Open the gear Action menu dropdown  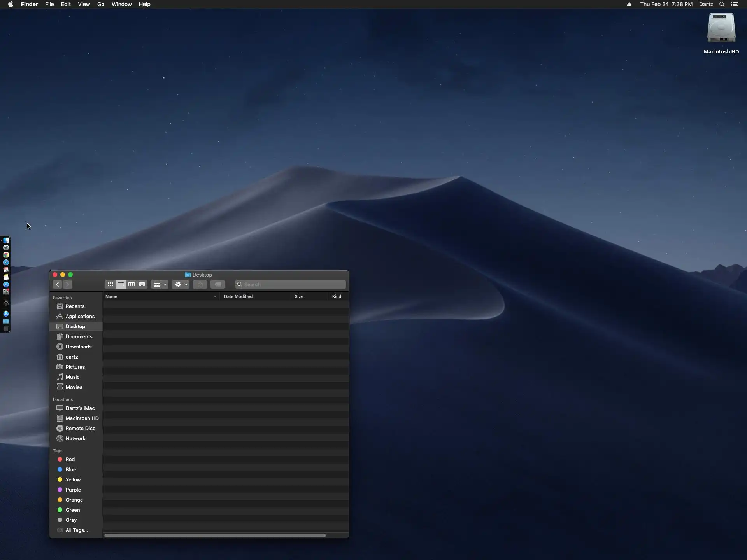[x=181, y=284]
